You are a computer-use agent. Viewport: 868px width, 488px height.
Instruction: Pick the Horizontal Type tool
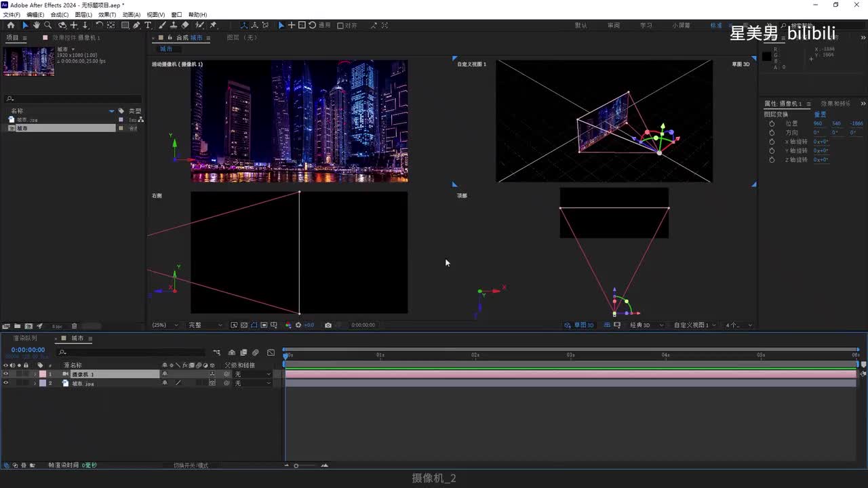[148, 25]
